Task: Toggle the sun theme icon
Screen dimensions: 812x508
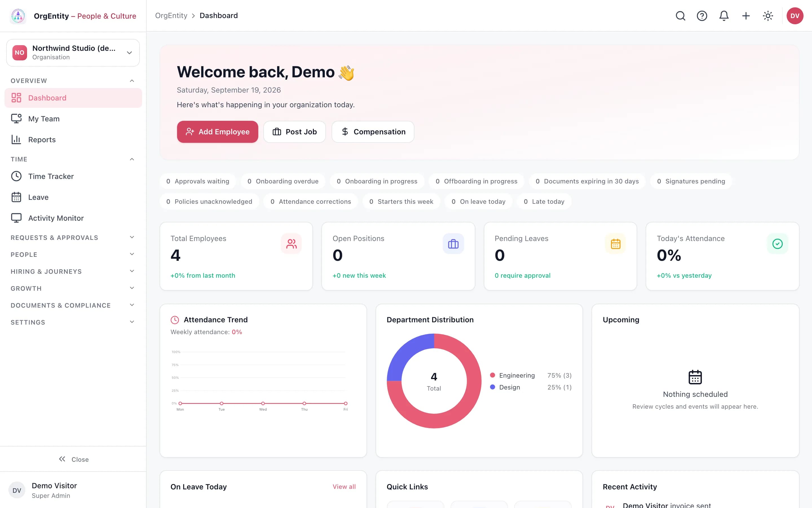Action: point(768,16)
